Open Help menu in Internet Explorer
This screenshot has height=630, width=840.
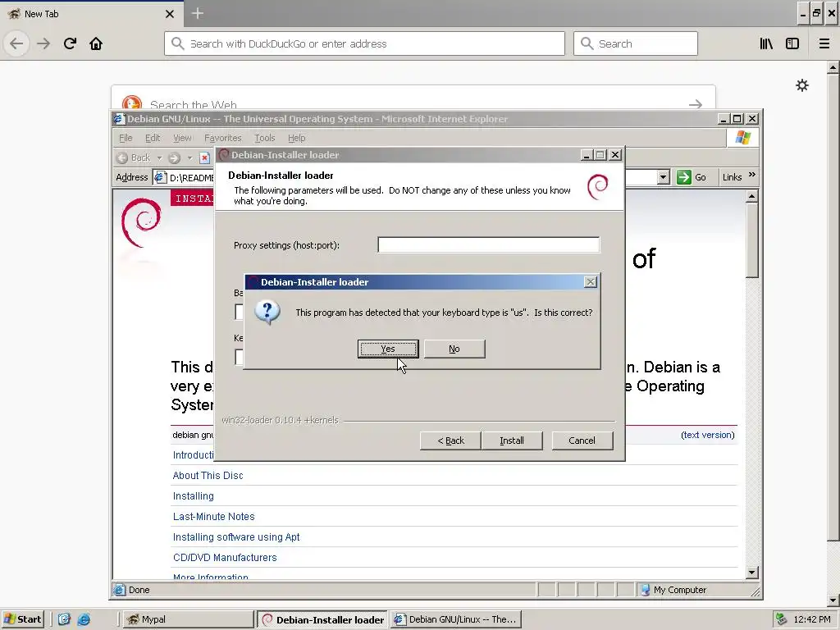[296, 138]
